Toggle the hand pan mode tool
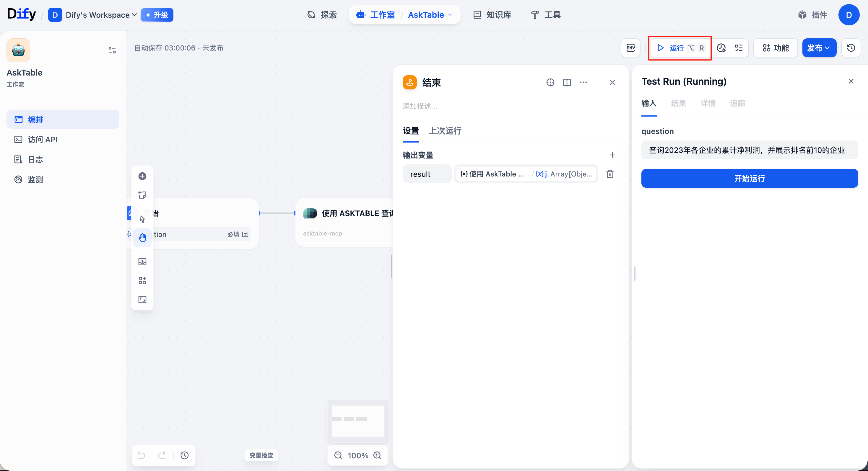The image size is (868, 471). (x=142, y=237)
